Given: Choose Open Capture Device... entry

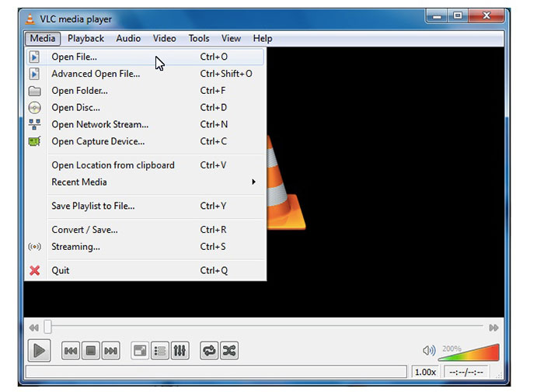Looking at the screenshot, I should tap(145, 141).
